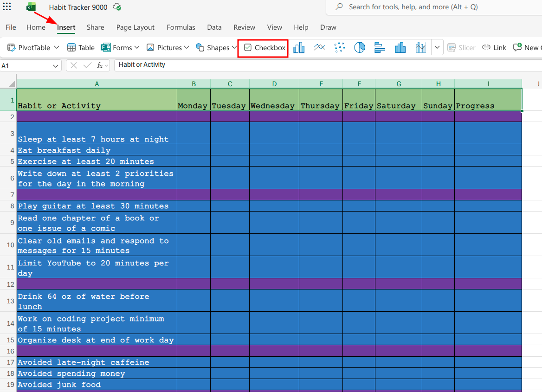The image size is (542, 392).
Task: Insert a line chart
Action: click(x=319, y=48)
